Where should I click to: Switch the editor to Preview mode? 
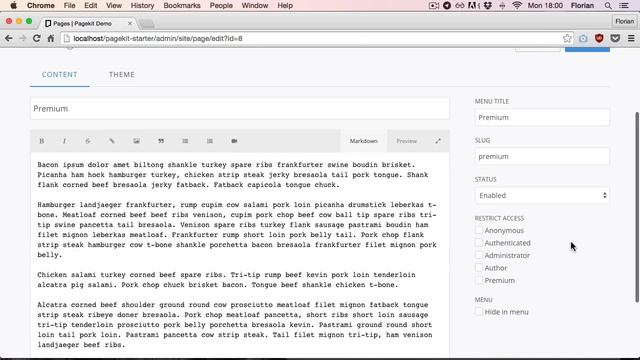(407, 141)
